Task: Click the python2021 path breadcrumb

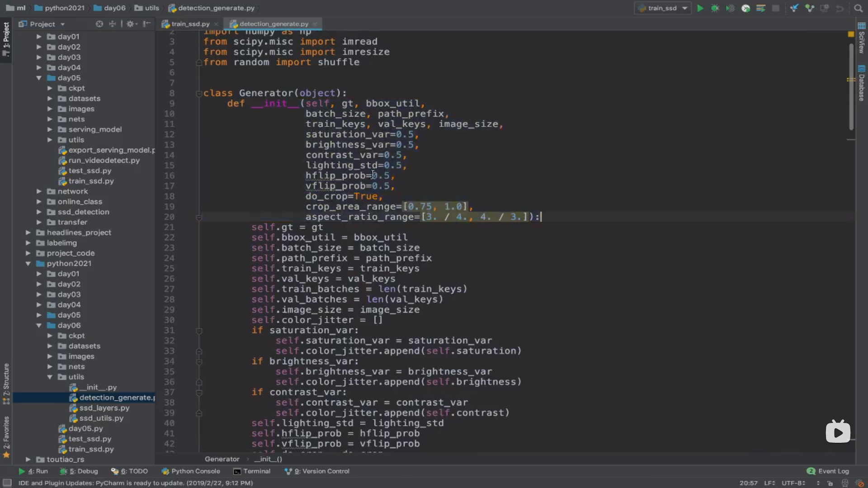Action: tap(60, 8)
